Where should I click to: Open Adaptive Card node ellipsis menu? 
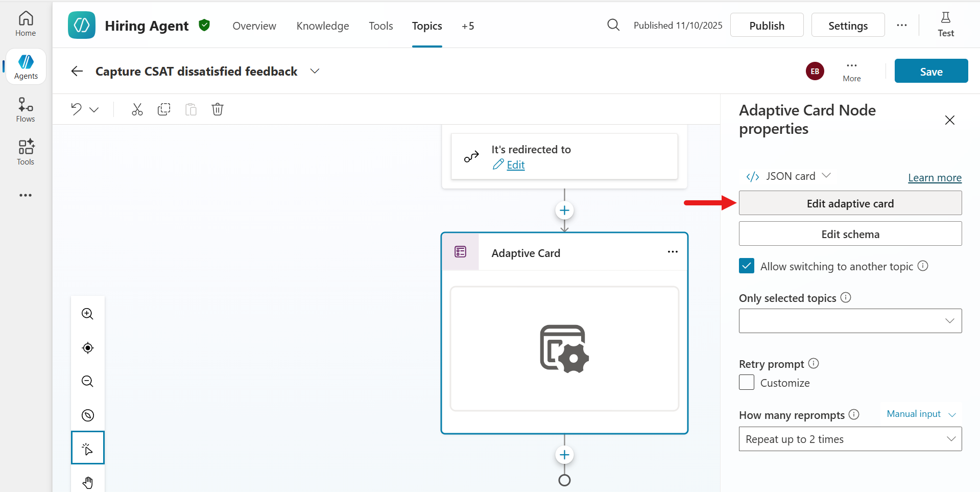(673, 252)
